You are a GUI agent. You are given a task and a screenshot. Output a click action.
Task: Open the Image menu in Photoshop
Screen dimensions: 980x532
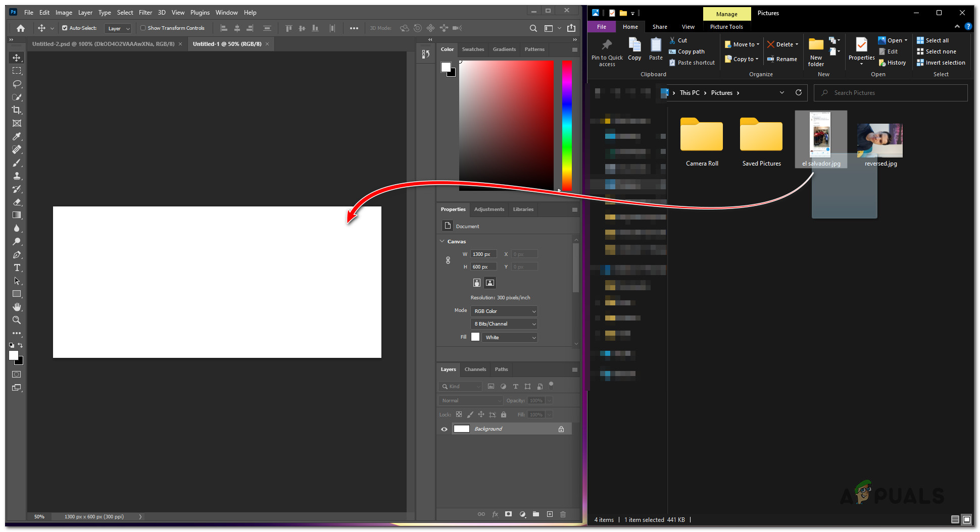[x=64, y=13]
